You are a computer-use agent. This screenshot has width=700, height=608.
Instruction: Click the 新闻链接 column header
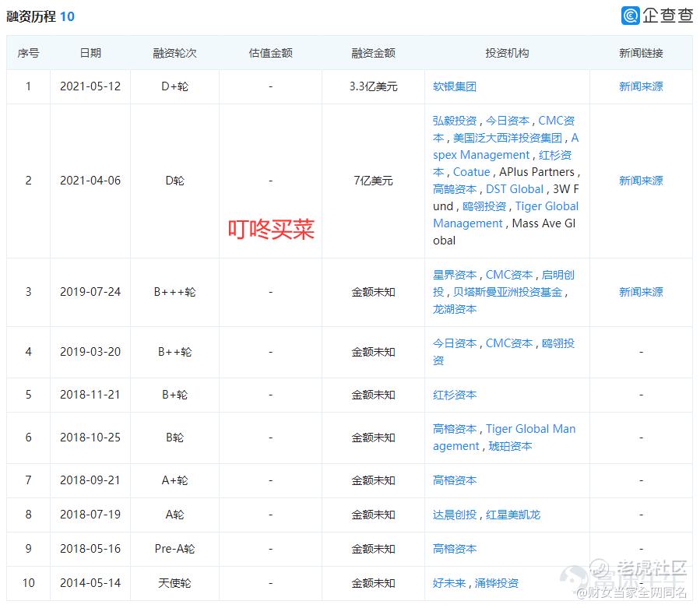pos(641,53)
